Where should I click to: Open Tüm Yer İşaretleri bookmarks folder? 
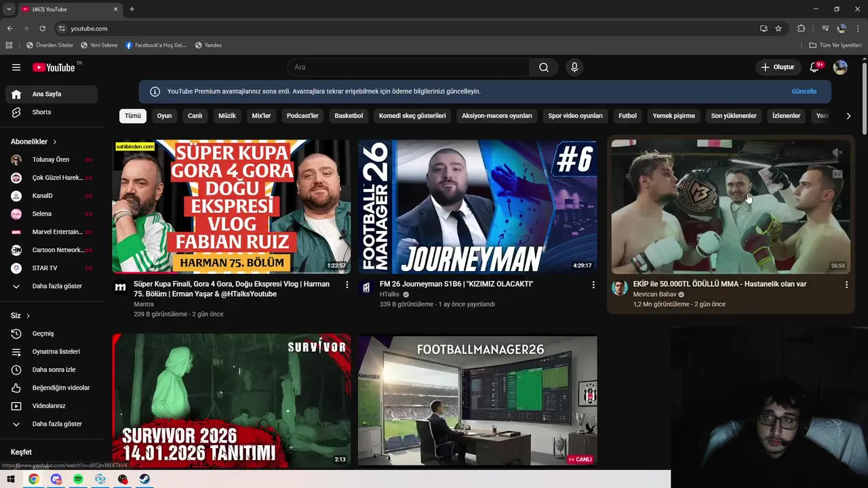pos(835,45)
